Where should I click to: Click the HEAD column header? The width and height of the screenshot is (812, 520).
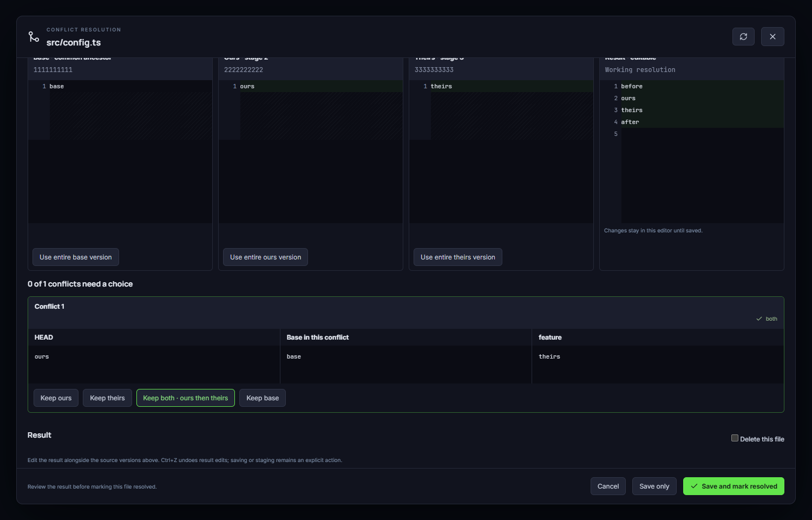point(44,337)
